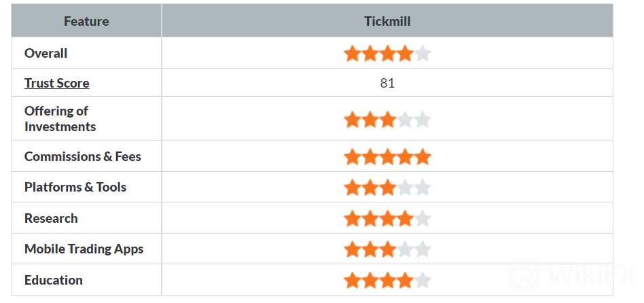The image size is (644, 303).
Task: Click the Research star rating
Action: [387, 219]
